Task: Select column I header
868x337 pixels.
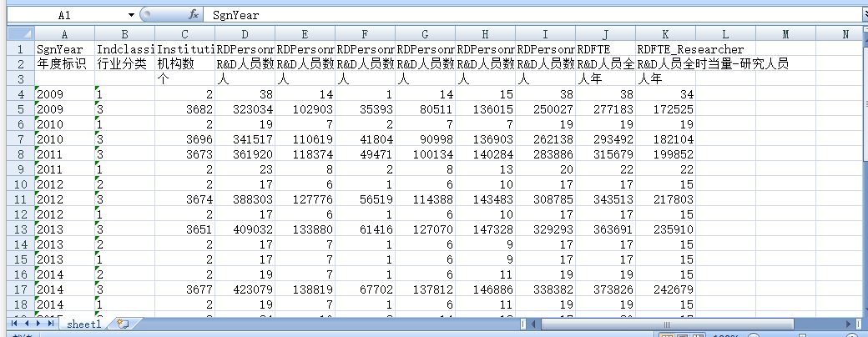Action: click(x=545, y=34)
